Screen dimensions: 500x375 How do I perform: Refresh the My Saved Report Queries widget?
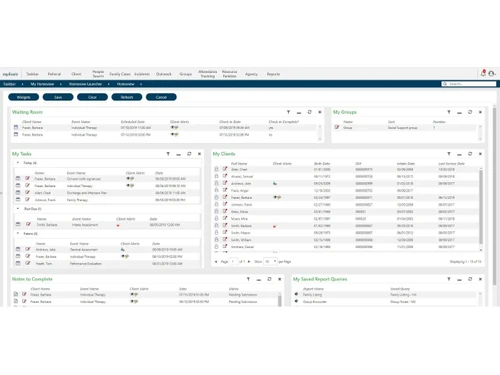tap(470, 279)
